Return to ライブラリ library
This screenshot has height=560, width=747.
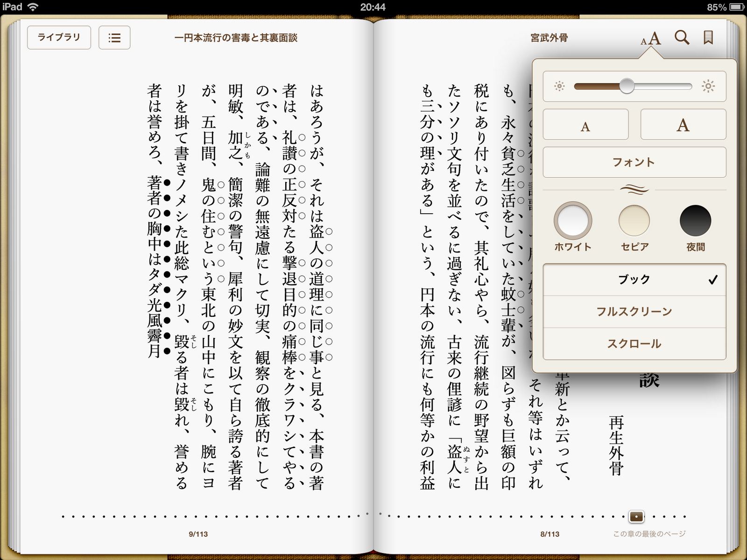[59, 37]
